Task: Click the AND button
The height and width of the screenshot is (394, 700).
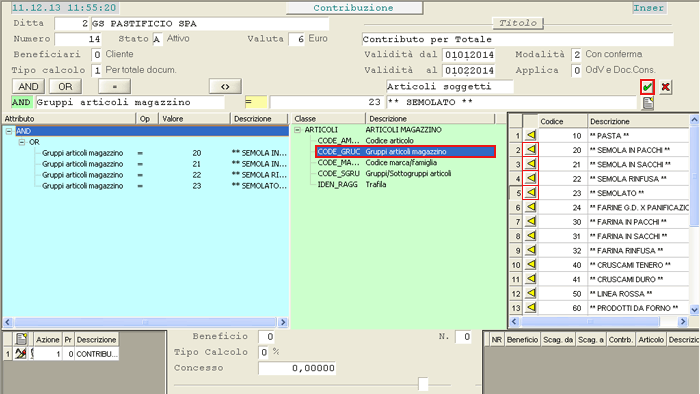Action: pyautogui.click(x=28, y=86)
